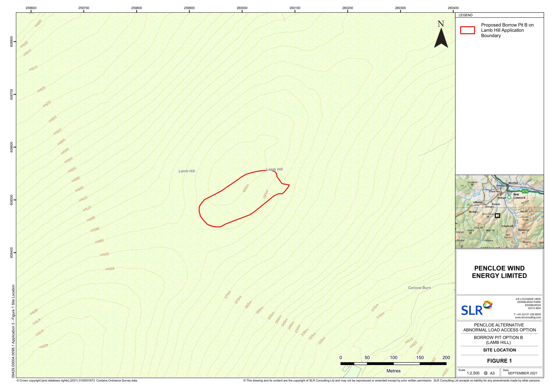Click the 'T: +44 (0)131 335 6830' phone number
Image resolution: width=554 pixels, height=392 pixels.
point(527,314)
